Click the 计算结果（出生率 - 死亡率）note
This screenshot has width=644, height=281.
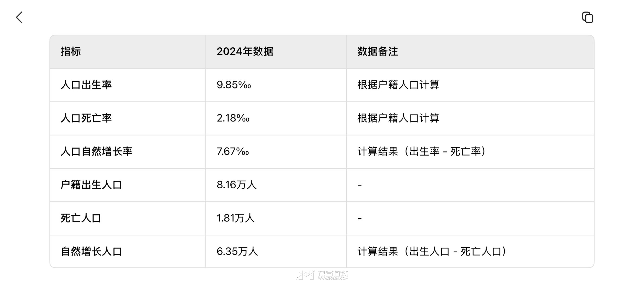coord(421,151)
